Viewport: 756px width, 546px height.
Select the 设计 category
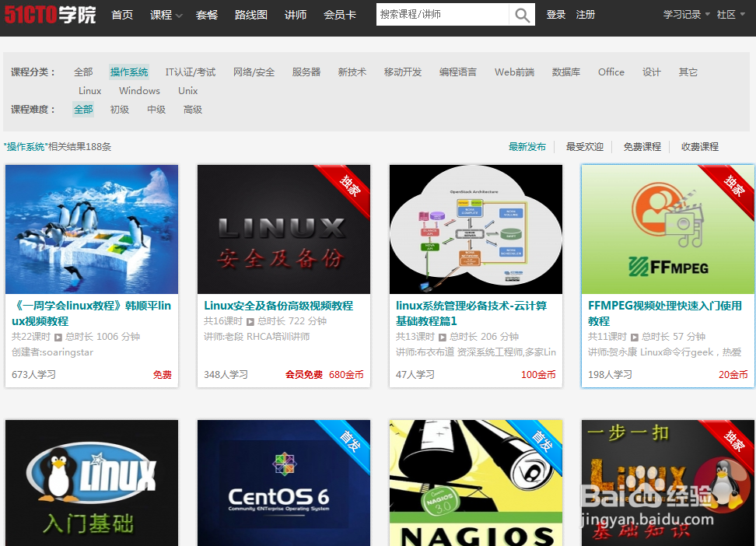[x=651, y=72]
